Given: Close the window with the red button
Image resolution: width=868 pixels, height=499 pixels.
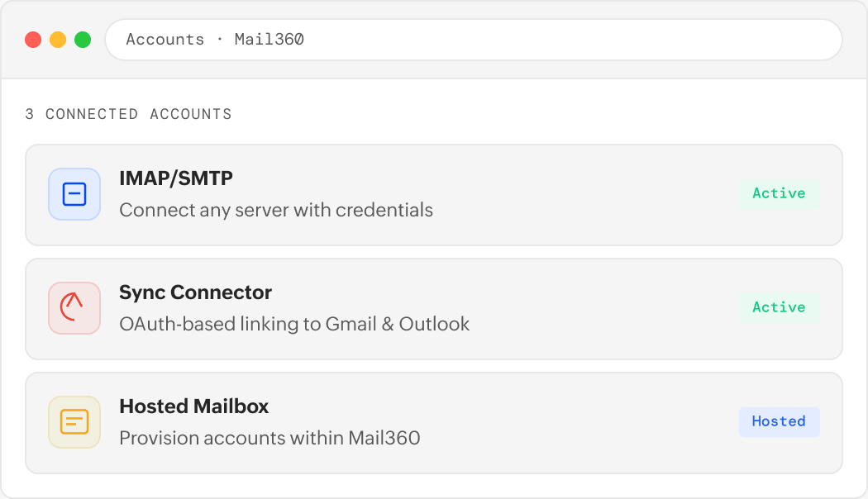Looking at the screenshot, I should 33,40.
